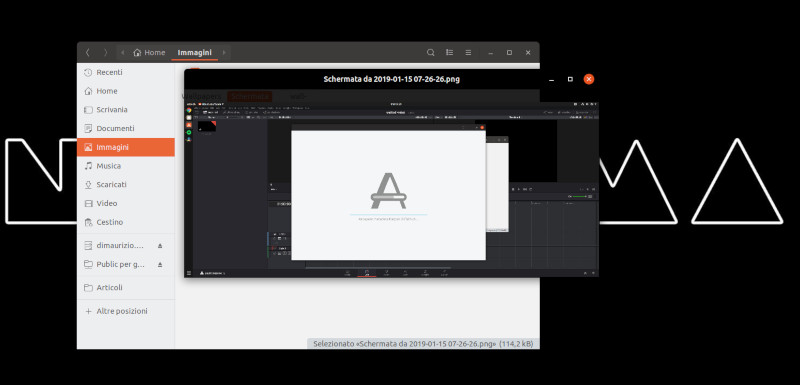
Task: Open the Home breadcrumb in the path bar
Action: [x=149, y=53]
